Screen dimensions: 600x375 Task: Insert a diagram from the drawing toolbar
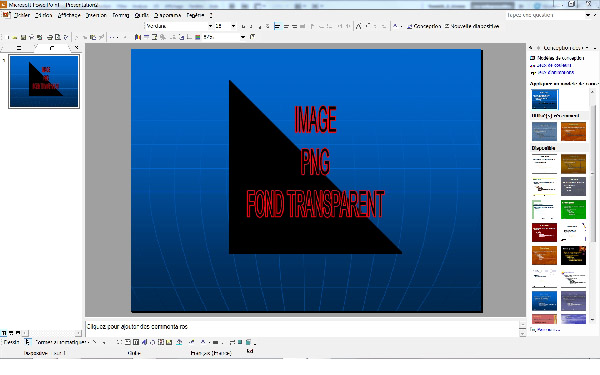point(152,342)
